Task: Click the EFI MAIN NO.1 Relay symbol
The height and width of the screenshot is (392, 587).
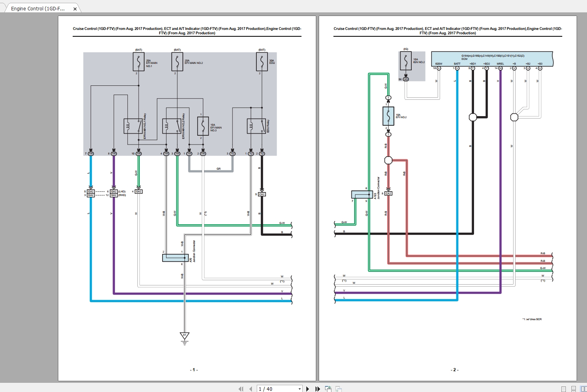Action: point(133,126)
